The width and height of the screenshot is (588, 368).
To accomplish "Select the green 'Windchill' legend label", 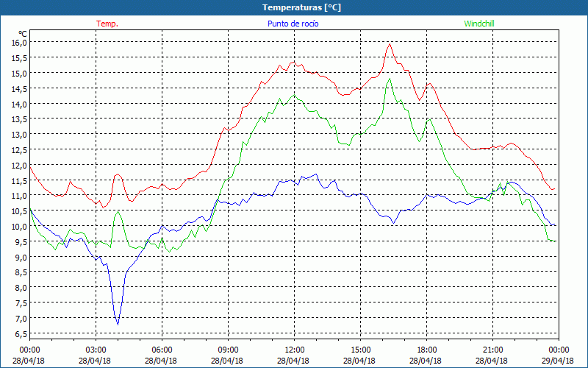I will 479,24.
